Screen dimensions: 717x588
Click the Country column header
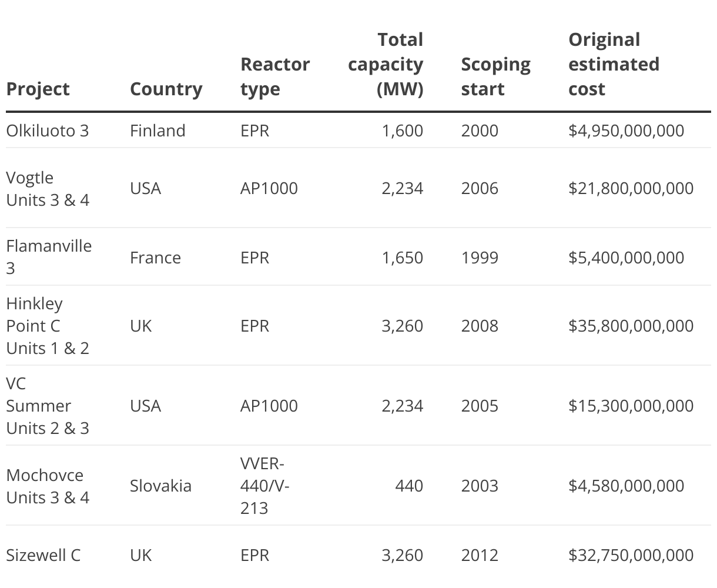(x=166, y=89)
